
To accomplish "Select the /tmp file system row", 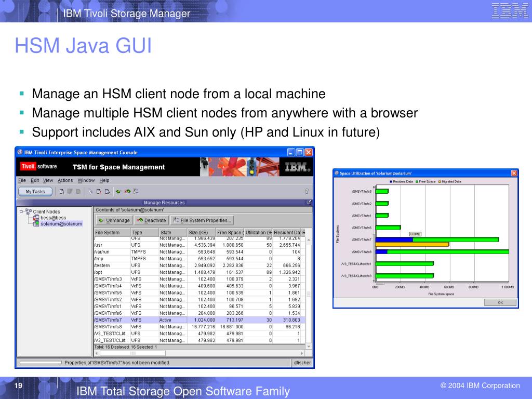I will pyautogui.click(x=199, y=259).
